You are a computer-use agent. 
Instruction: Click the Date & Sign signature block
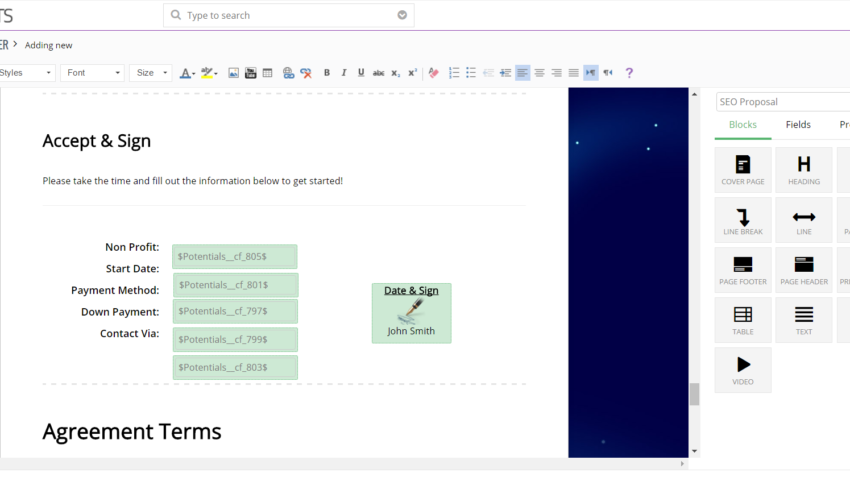tap(411, 313)
